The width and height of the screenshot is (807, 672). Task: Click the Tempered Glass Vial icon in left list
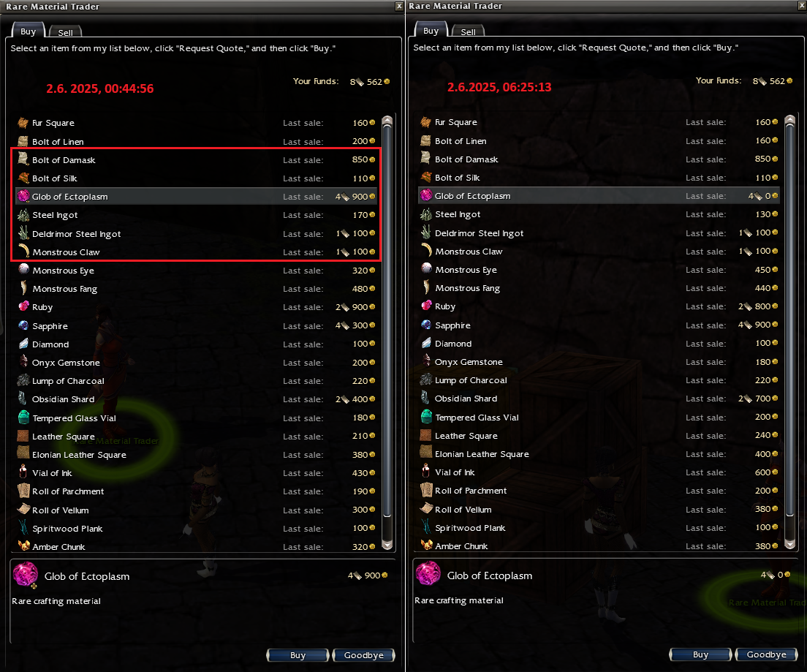click(23, 417)
